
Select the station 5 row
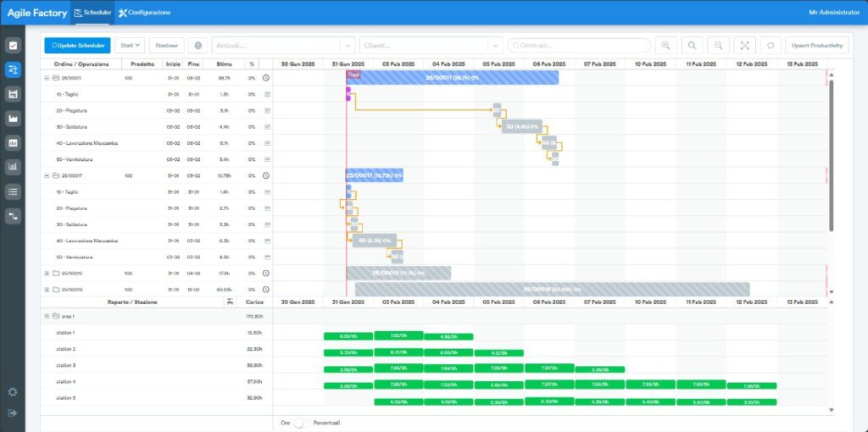[157, 398]
